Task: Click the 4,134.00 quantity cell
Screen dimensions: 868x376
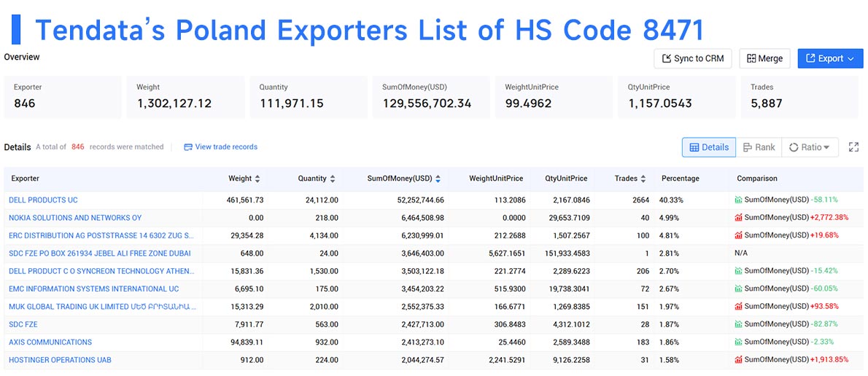Action: 322,235
